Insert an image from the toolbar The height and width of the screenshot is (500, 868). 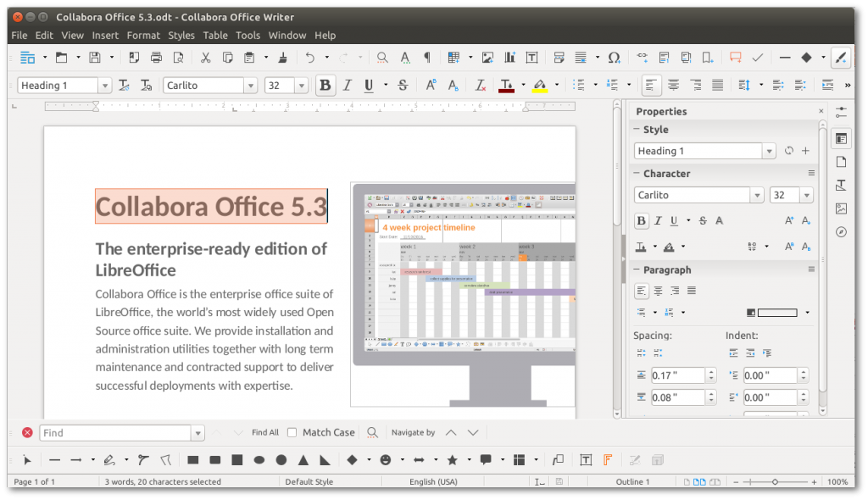(487, 58)
